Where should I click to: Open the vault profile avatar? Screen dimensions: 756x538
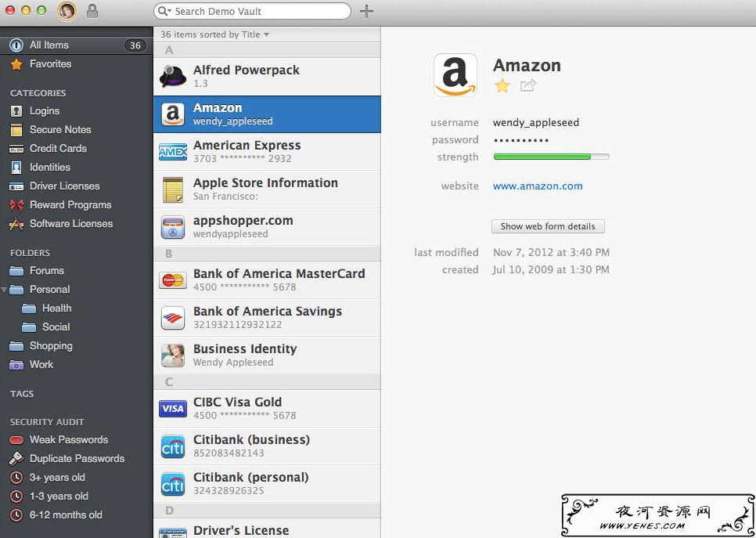[x=67, y=11]
